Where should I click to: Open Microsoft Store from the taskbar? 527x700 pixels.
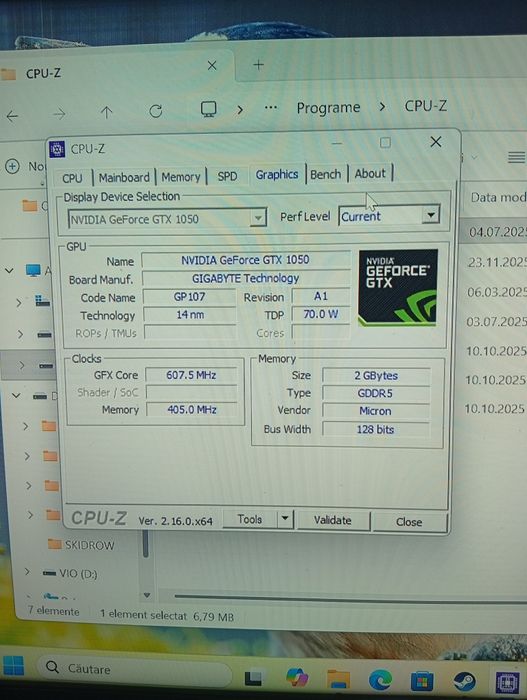click(422, 681)
